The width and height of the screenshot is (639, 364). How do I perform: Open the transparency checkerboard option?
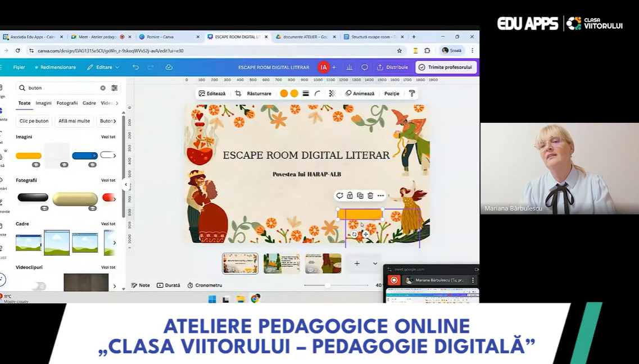click(x=332, y=94)
